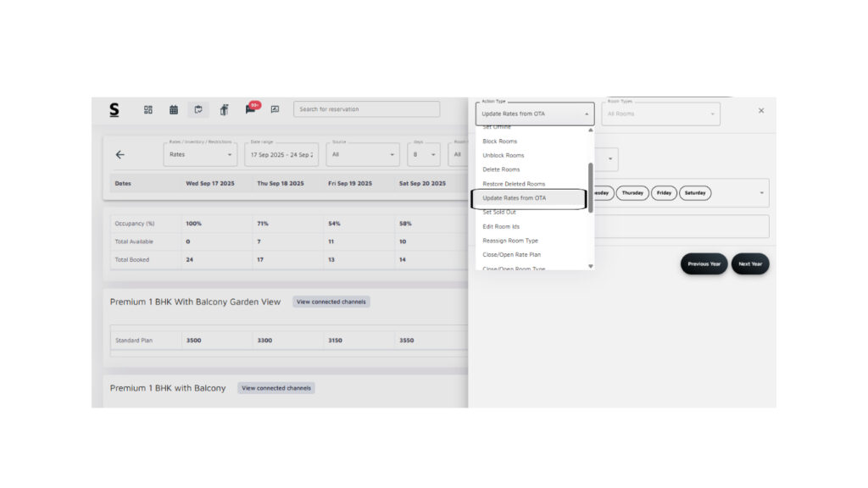Toggle the Thursday day chip
Screen dimensions: 868x488
click(x=632, y=193)
